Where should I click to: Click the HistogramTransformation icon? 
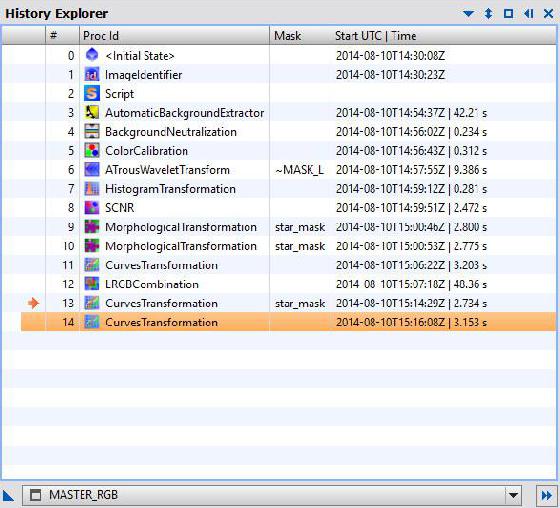click(x=92, y=189)
